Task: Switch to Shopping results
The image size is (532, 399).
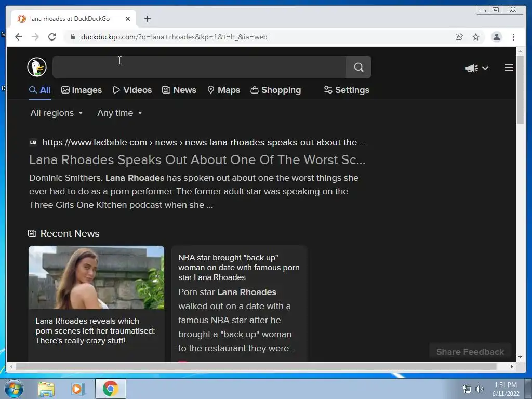Action: point(275,90)
